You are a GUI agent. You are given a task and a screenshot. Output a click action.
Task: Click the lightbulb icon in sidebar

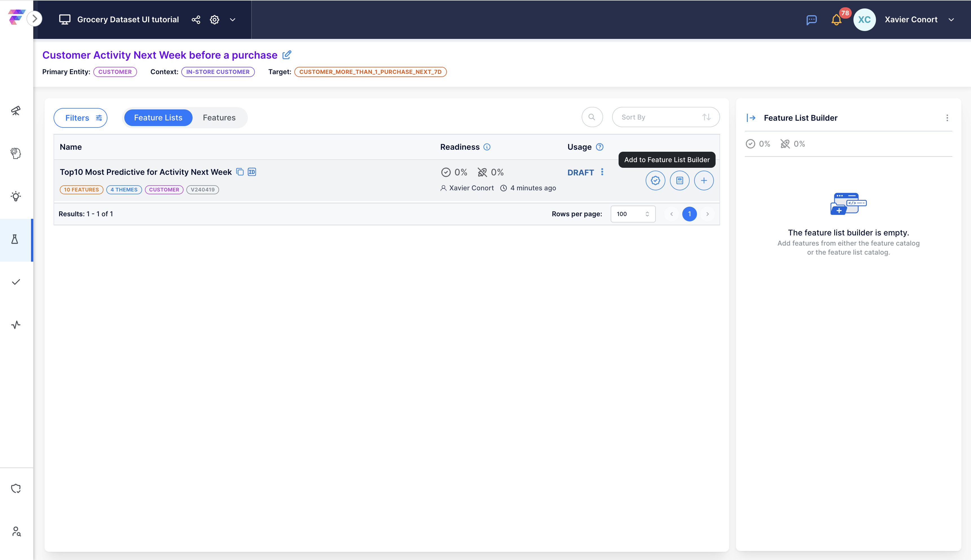point(16,197)
